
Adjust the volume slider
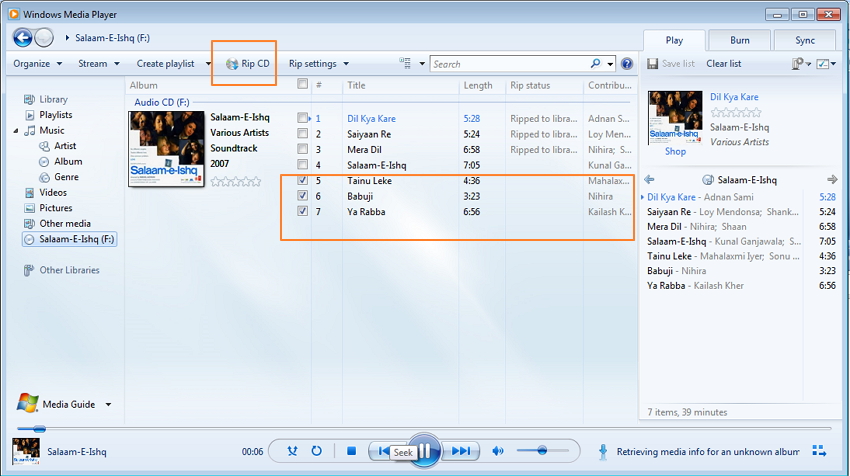(x=541, y=451)
